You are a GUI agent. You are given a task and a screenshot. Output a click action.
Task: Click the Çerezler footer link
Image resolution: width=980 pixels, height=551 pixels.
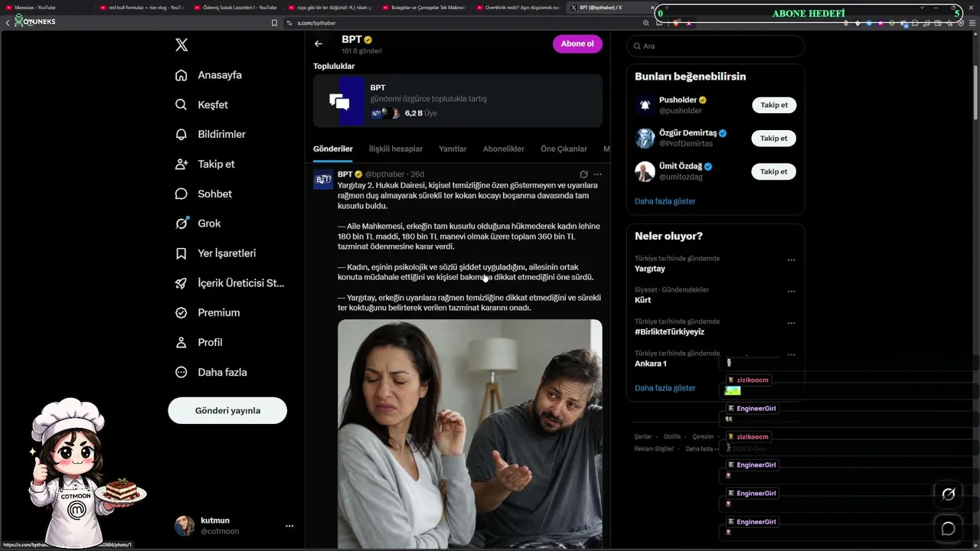pyautogui.click(x=703, y=436)
